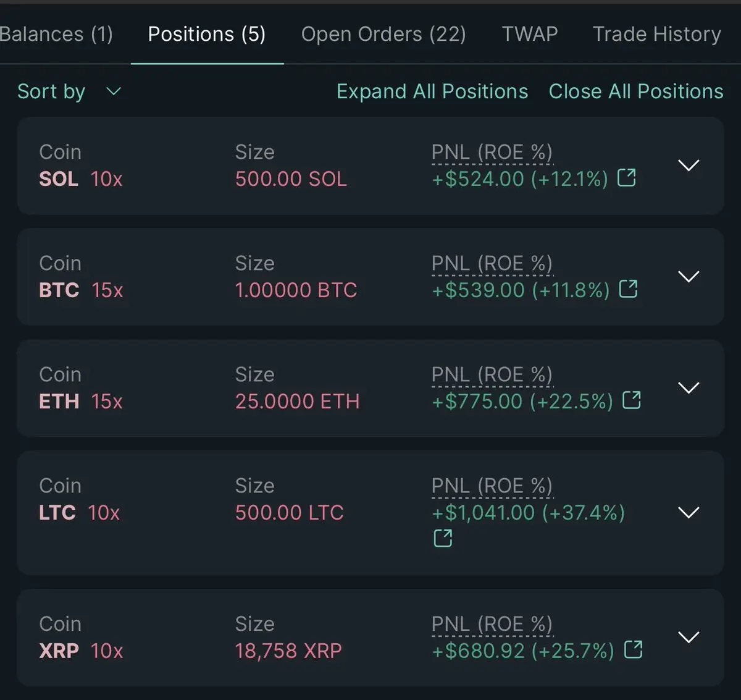Open share icon for ETH PNL

tap(631, 400)
